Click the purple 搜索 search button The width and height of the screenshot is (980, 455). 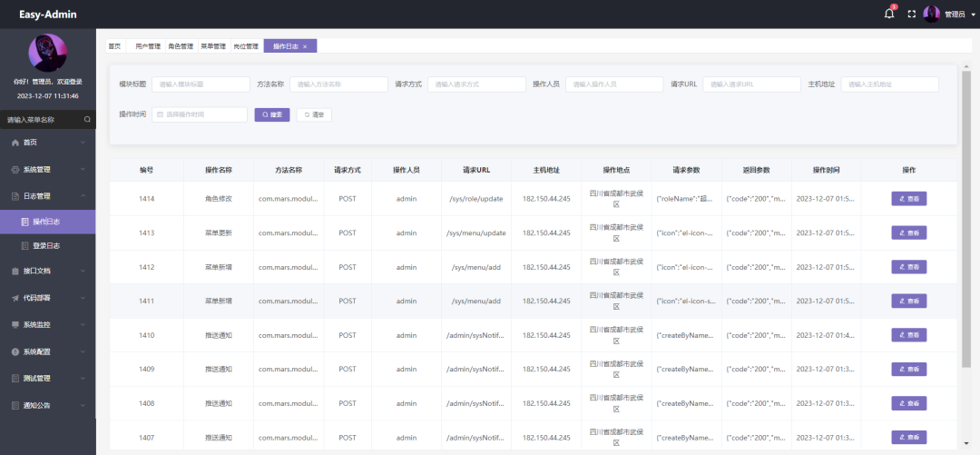(x=272, y=114)
